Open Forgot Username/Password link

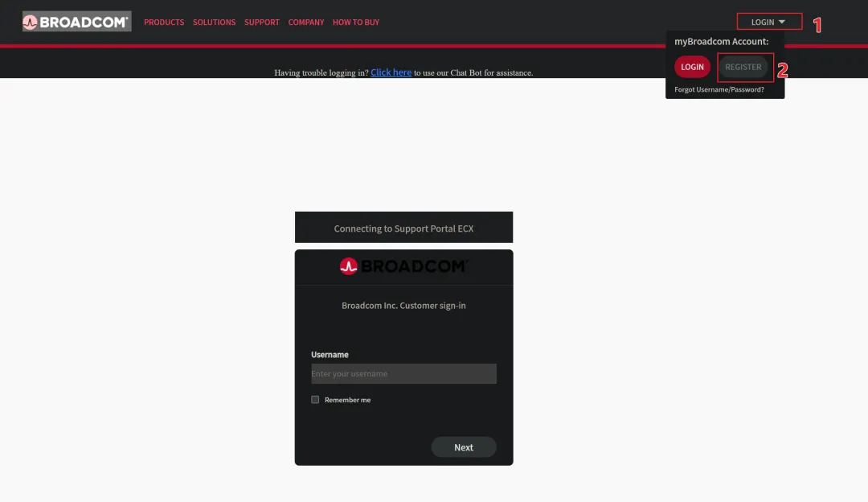point(719,89)
